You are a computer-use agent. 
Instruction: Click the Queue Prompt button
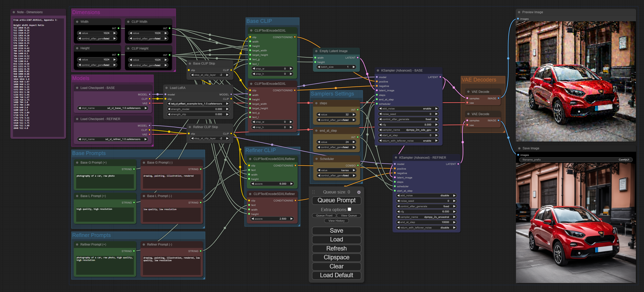coord(336,200)
